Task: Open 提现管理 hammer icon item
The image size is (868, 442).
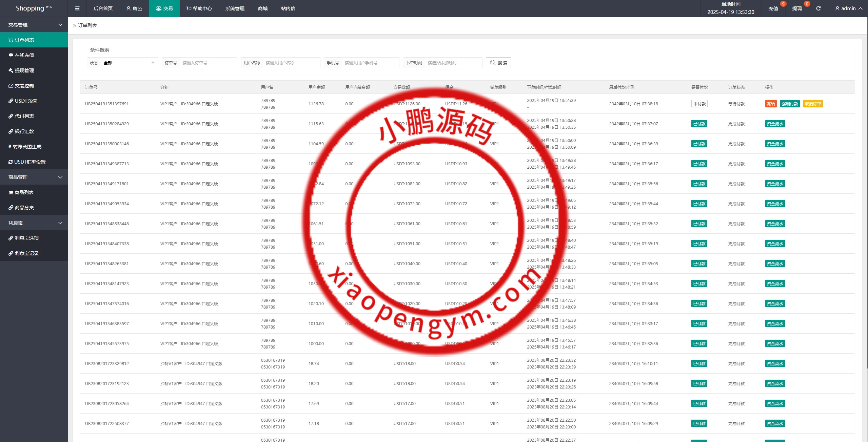Action: click(x=24, y=70)
